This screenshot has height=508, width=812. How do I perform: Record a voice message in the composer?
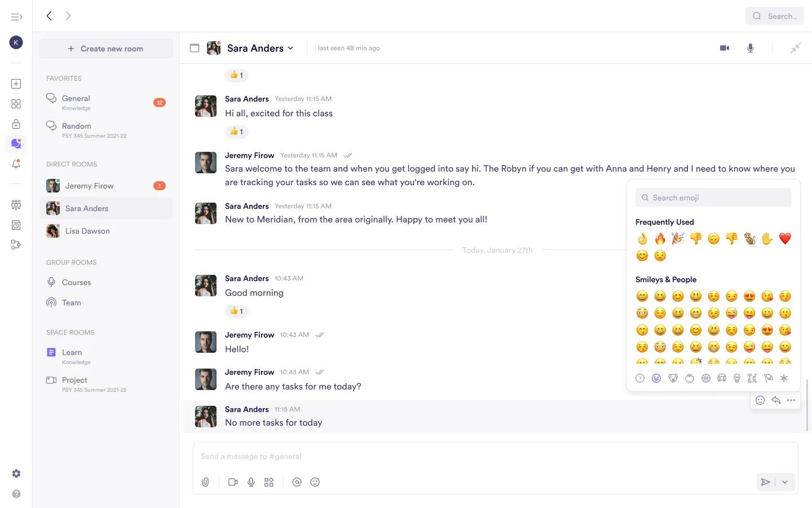point(251,482)
